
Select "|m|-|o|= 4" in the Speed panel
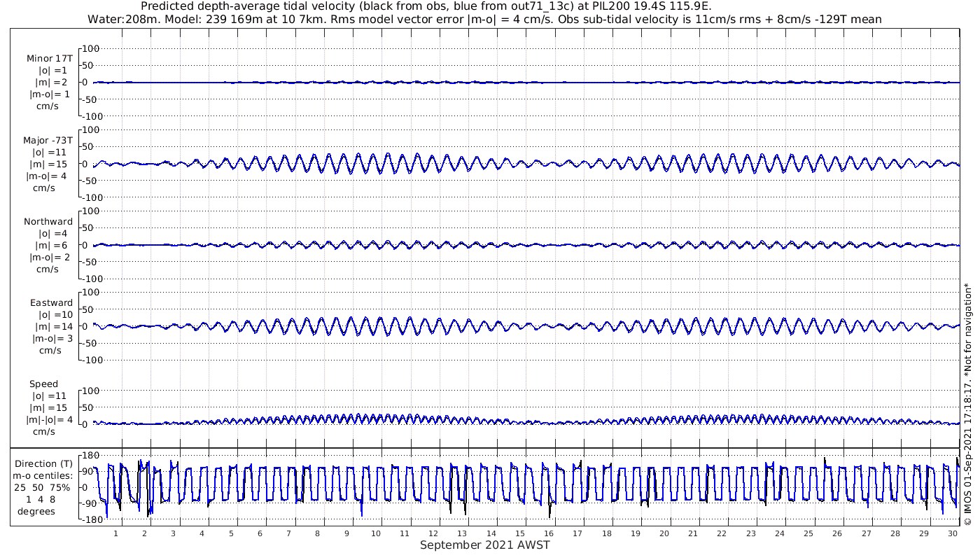click(x=50, y=420)
